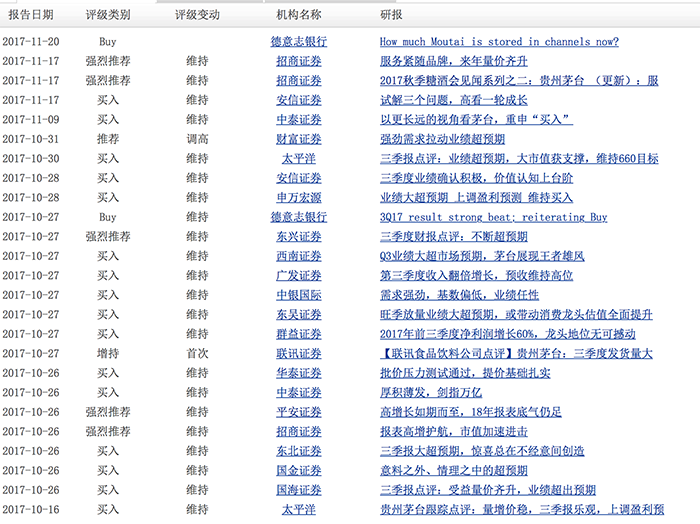Select the 首次 rating change cell
The width and height of the screenshot is (700, 524).
[197, 353]
